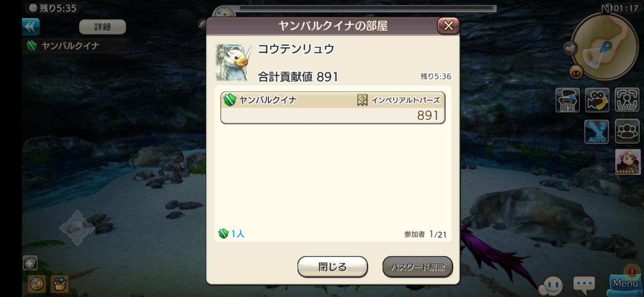Open the 限定 limited hat icon

point(568,100)
